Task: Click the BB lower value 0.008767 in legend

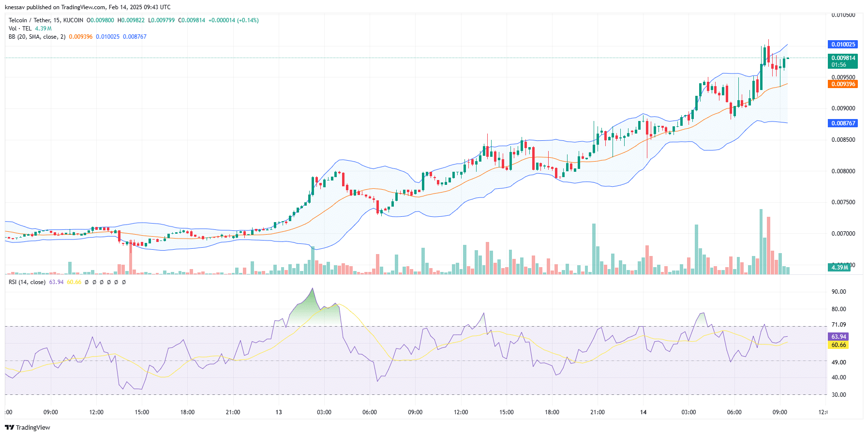Action: coord(135,37)
